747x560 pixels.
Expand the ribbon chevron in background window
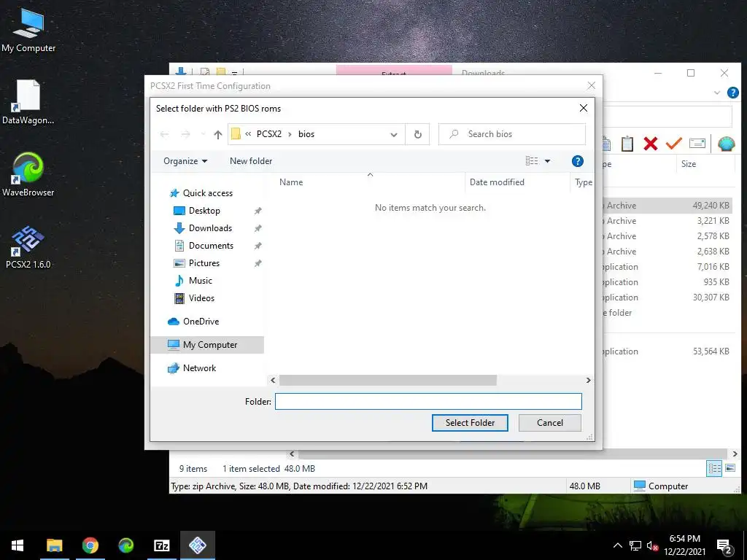pos(717,93)
